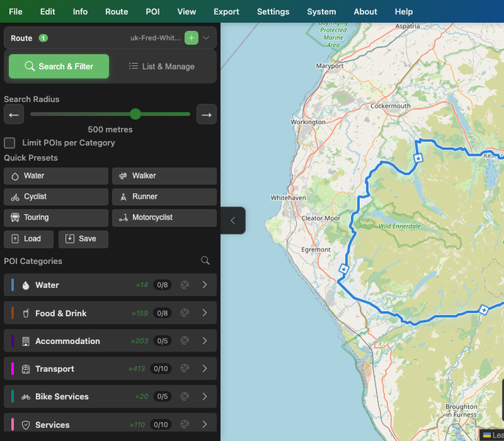
Task: Switch to List & Manage tab
Action: tap(162, 67)
